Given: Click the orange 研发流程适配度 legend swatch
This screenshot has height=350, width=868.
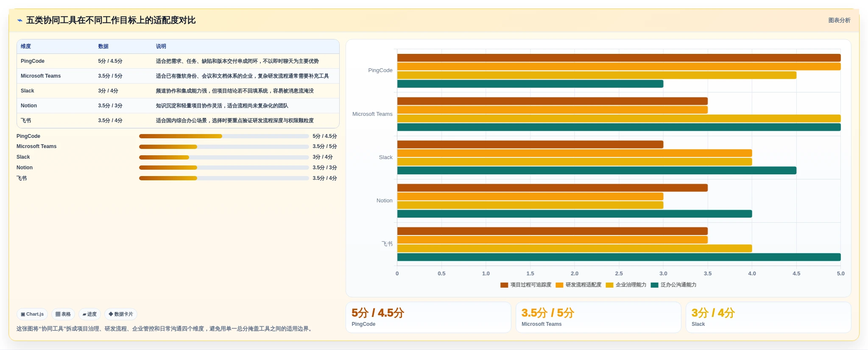Looking at the screenshot, I should point(559,285).
